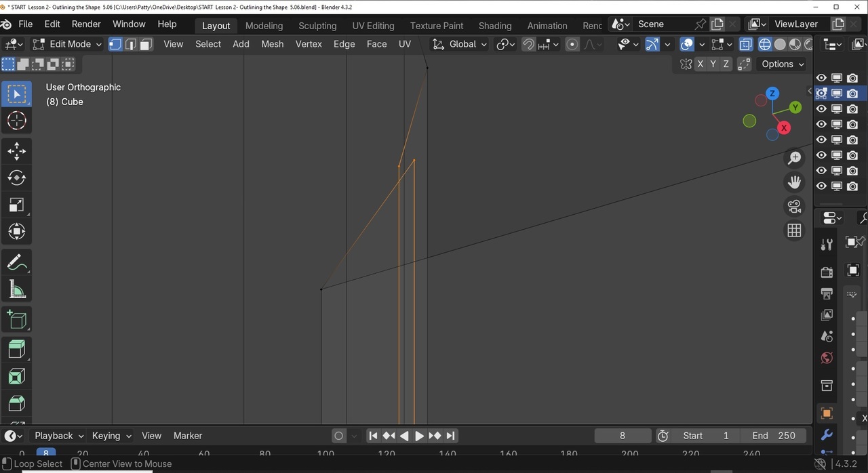Select the Bevel tool
The image size is (868, 473).
click(16, 403)
